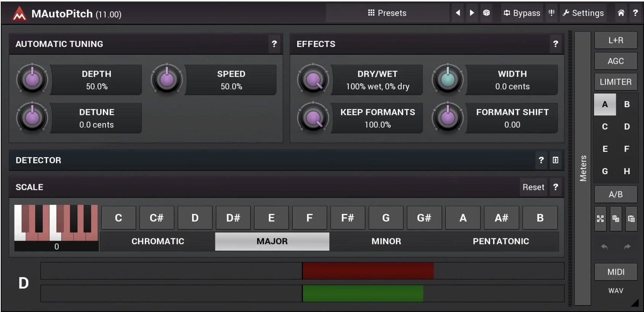The width and height of the screenshot is (644, 312).
Task: Open Automatic Tuning help icon
Action: (274, 44)
